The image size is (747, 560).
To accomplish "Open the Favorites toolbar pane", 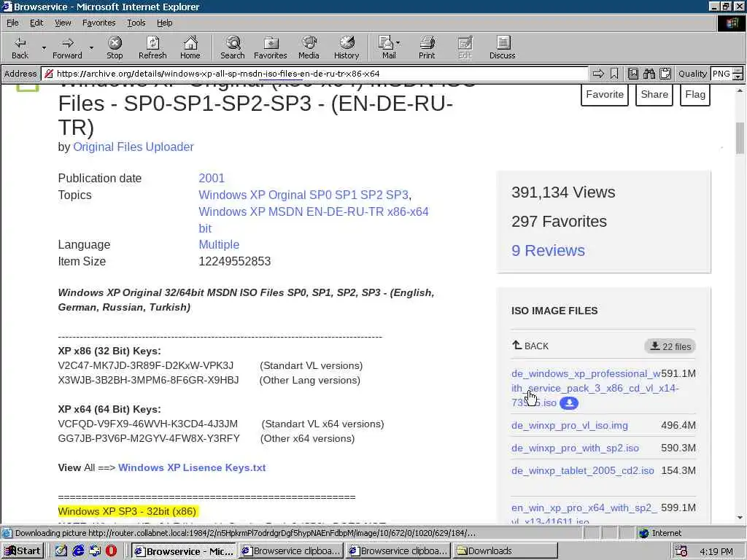I will [x=271, y=47].
